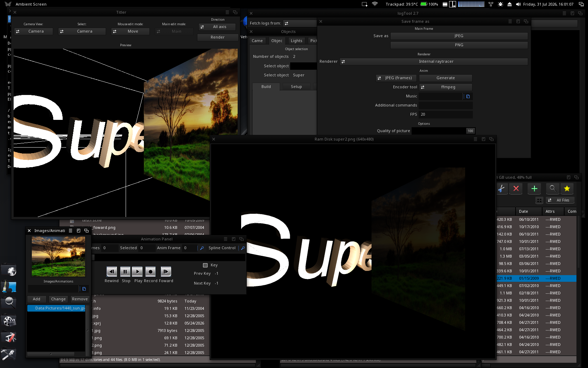Switch to the Build tab
This screenshot has height=368, width=588.
pos(266,87)
